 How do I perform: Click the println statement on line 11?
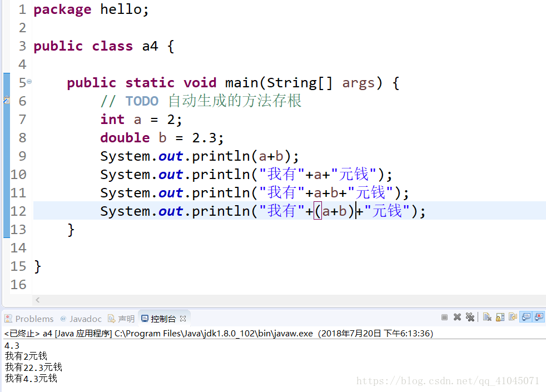[x=255, y=193]
